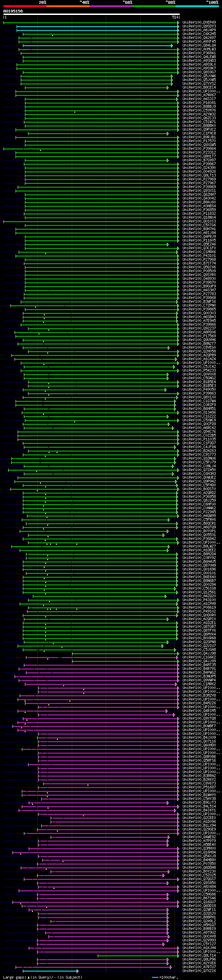The height and width of the screenshot is (980, 222).
Task: Select the UniRef100_B8N6B7 label
Action: [x=199, y=581]
